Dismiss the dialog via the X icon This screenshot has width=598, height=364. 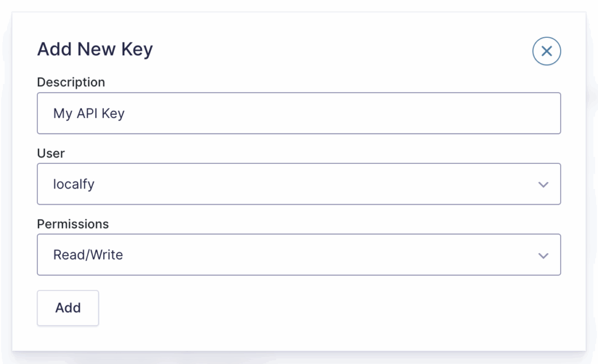tap(546, 51)
